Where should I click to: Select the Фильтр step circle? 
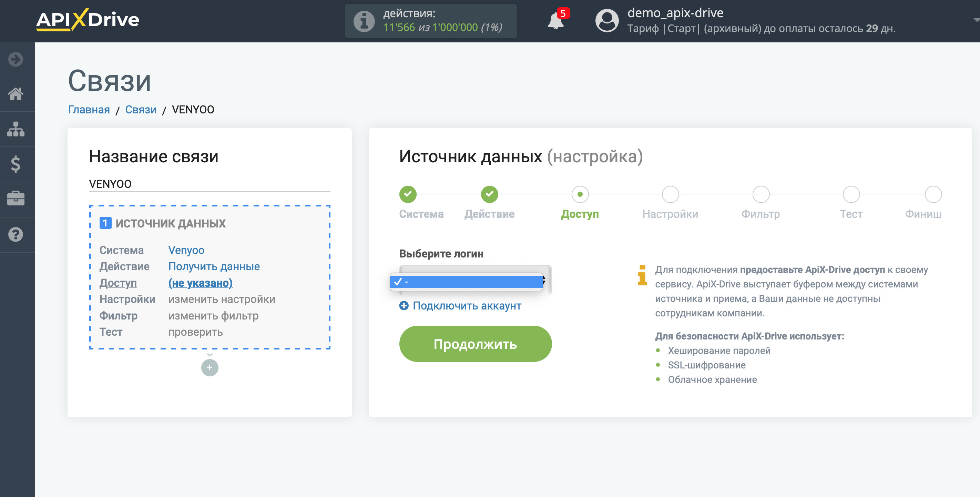coord(761,194)
